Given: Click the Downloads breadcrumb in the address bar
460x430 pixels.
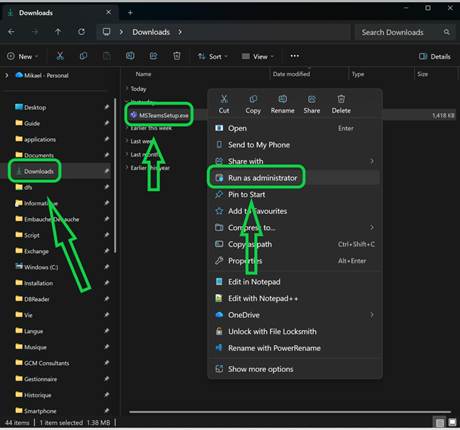Looking at the screenshot, I should [x=151, y=32].
